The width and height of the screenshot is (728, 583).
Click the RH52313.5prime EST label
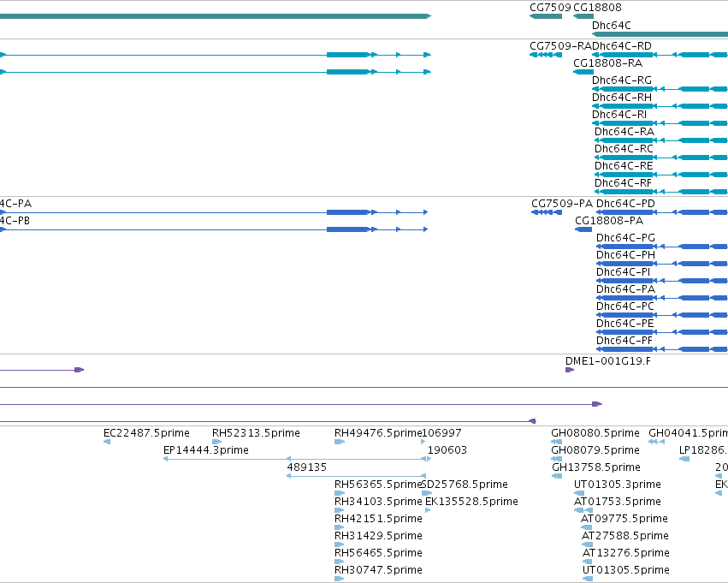pyautogui.click(x=256, y=433)
